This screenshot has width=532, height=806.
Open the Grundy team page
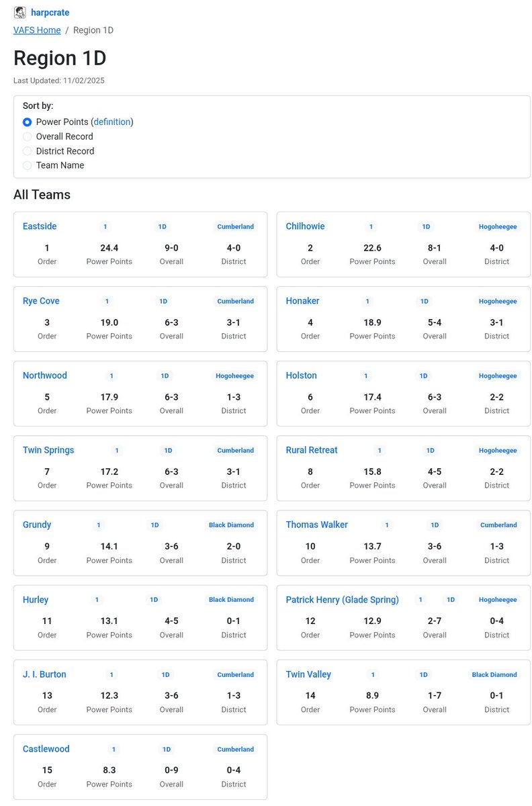[x=37, y=525]
